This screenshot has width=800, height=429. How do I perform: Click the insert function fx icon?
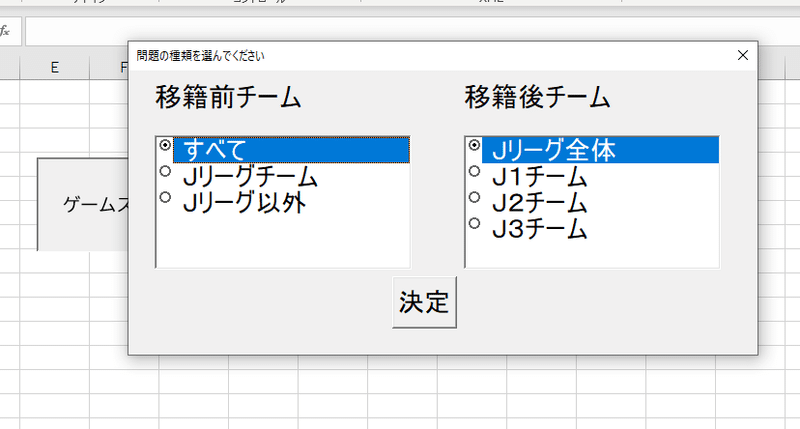pyautogui.click(x=5, y=31)
